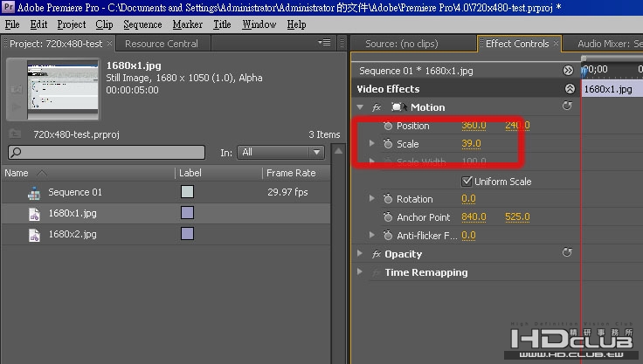Open the Project panel flyout menu
This screenshot has height=364, width=643.
pyautogui.click(x=324, y=42)
